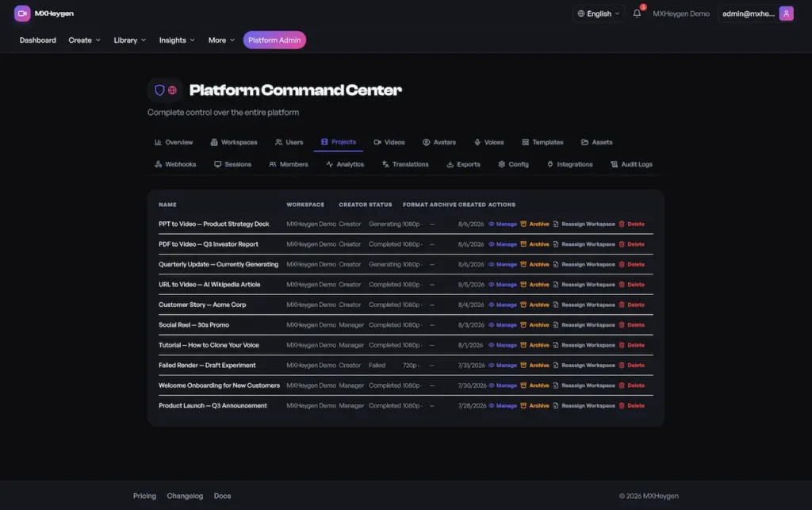Expand the Create menu

click(84, 40)
